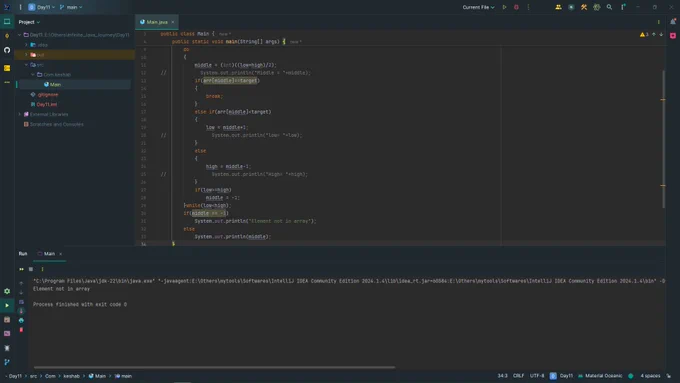Open the Current File run configuration dropdown
This screenshot has height=383, width=680.
[x=478, y=7]
